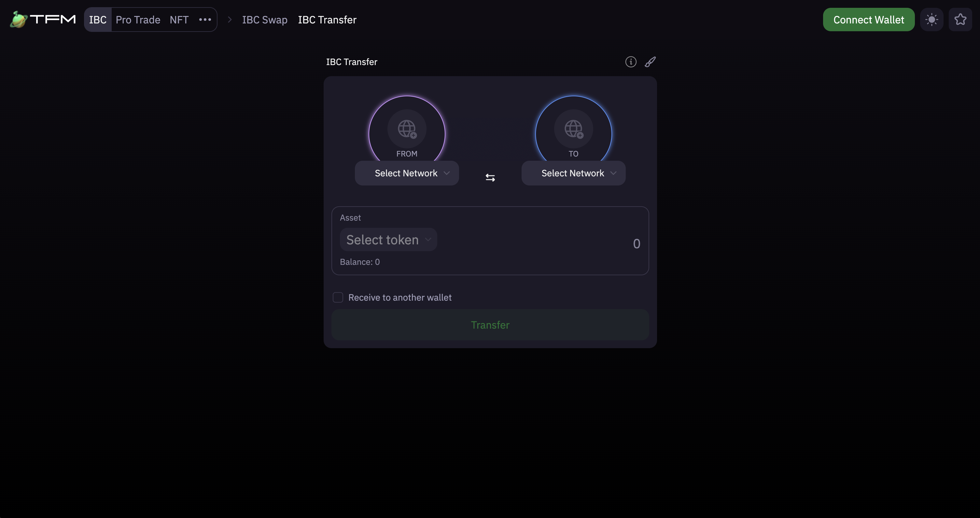Switch to the NFT tab
Screen dimensions: 980x518
point(179,20)
